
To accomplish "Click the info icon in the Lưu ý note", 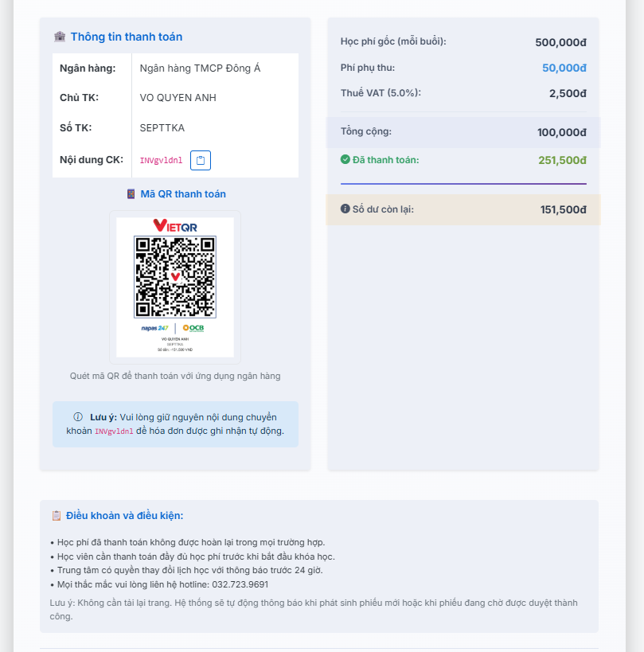I will point(78,417).
